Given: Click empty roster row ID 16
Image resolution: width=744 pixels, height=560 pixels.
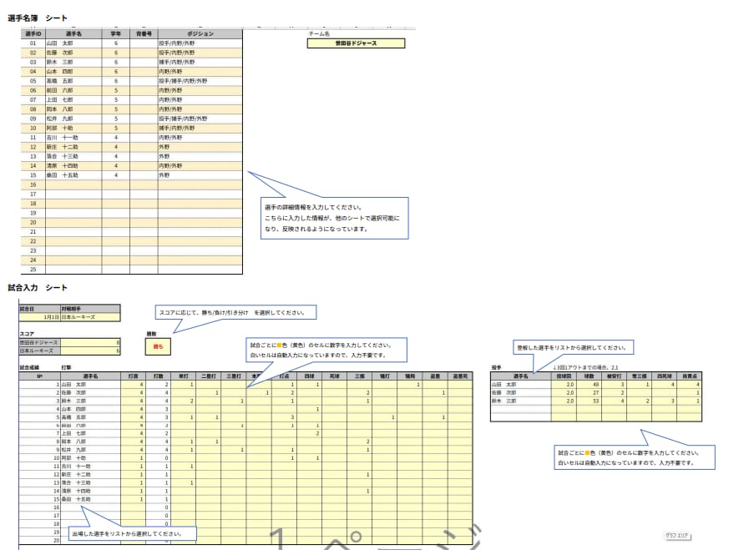Looking at the screenshot, I should coord(132,185).
